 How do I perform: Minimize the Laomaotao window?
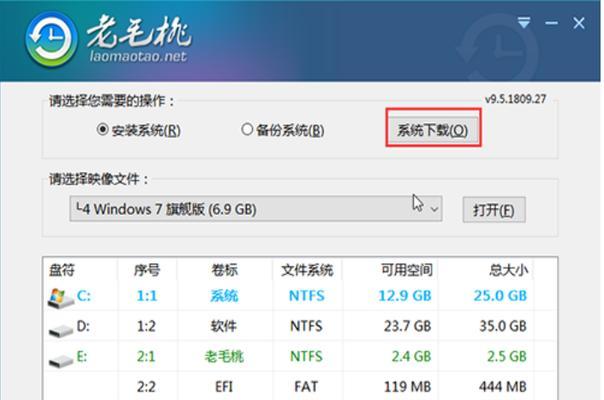pos(551,23)
